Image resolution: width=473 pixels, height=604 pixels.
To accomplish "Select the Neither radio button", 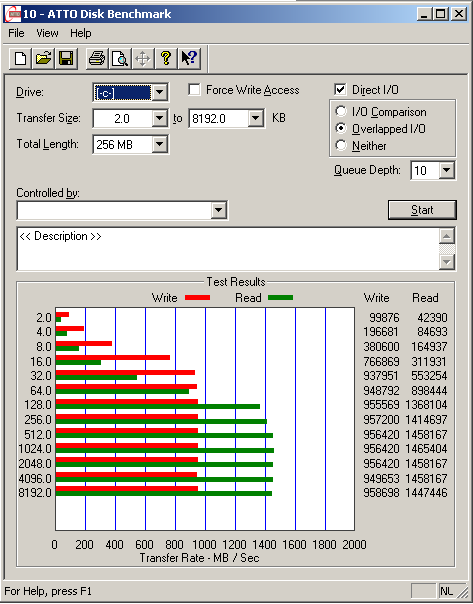I will pyautogui.click(x=341, y=146).
